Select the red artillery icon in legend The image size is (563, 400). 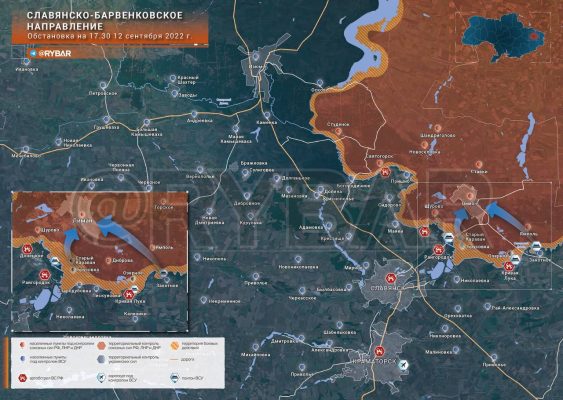coord(23,378)
